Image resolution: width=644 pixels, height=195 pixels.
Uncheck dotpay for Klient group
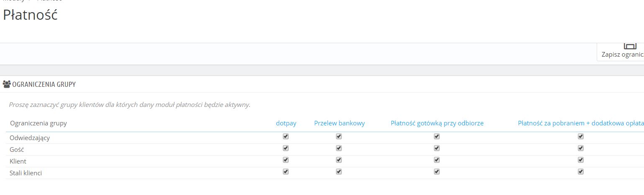click(286, 160)
